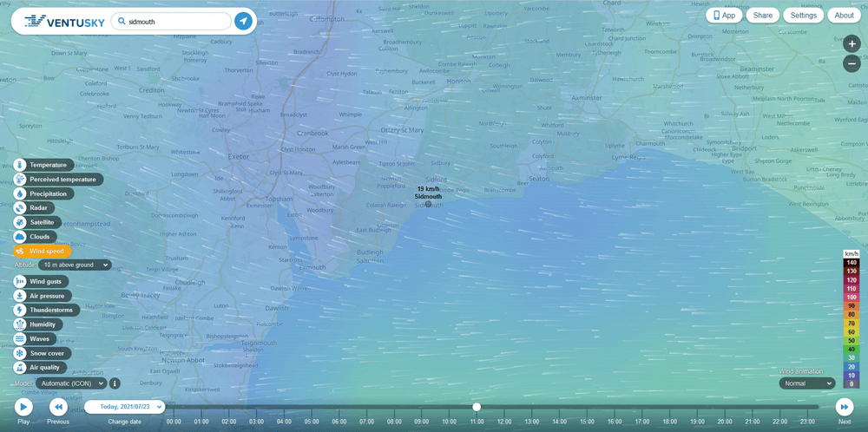868x432 pixels.
Task: Open the Wind animation Normal dropdown
Action: click(x=806, y=383)
